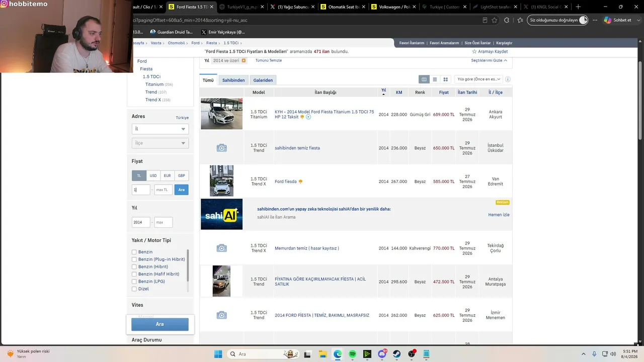Screen dimensions: 644x362
Task: Open thumbnail of Ford fiesda listing
Action: [221, 181]
